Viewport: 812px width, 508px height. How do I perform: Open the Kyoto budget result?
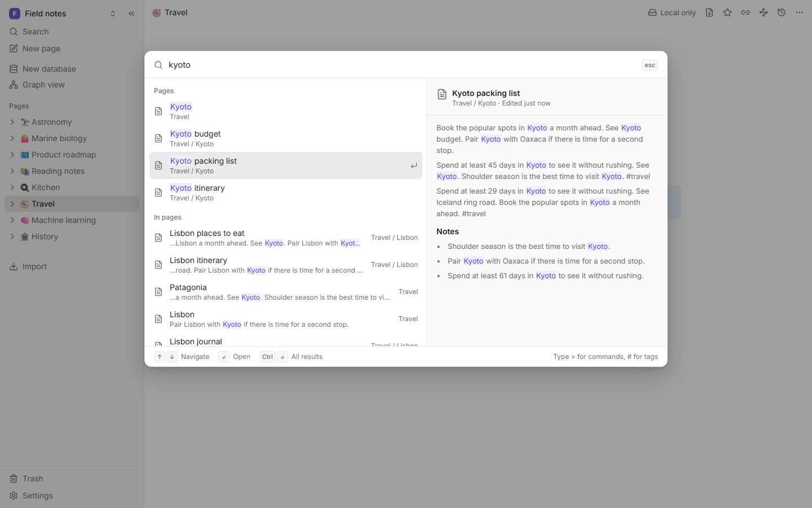[x=286, y=138]
